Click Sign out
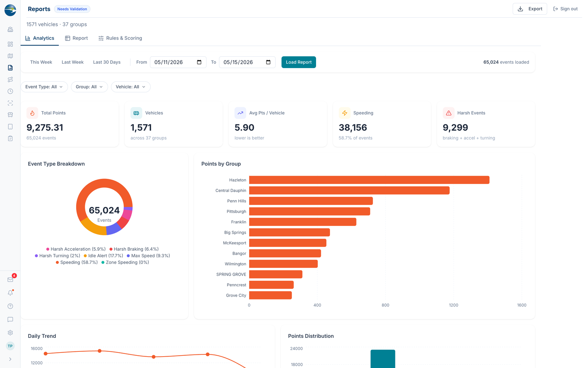Viewport: 588px width, 368px height. pos(566,9)
